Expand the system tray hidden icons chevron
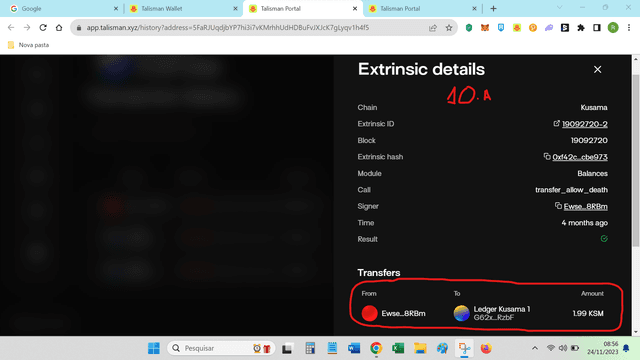Image resolution: width=640 pixels, height=360 pixels. 535,348
